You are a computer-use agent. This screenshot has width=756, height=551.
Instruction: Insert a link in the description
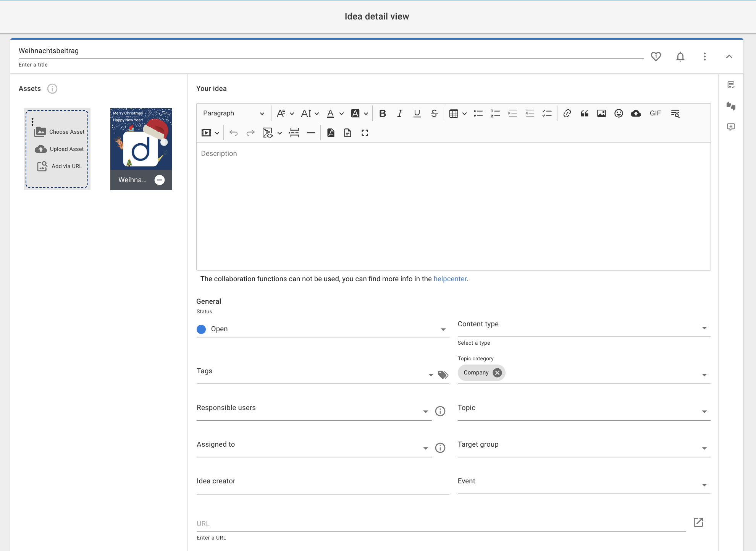[567, 113]
